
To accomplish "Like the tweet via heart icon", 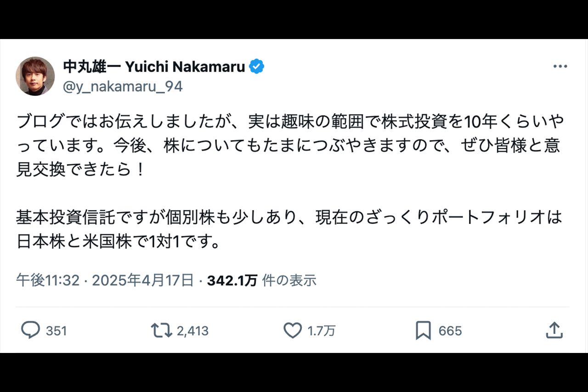I will (293, 330).
